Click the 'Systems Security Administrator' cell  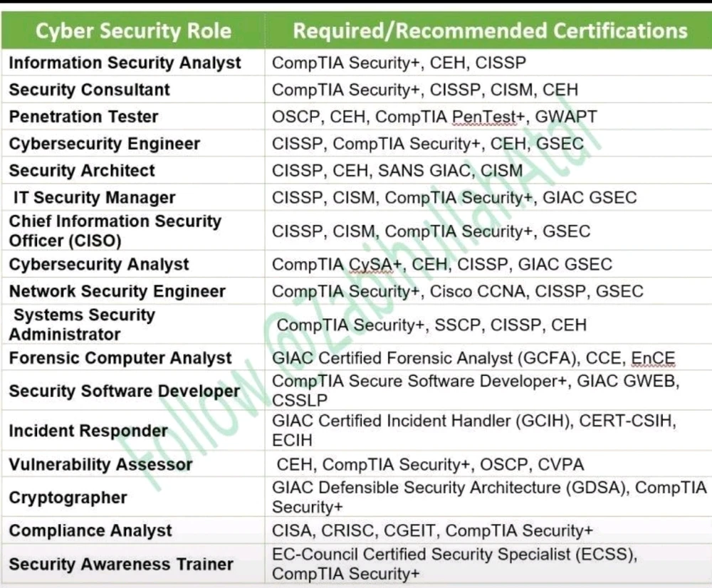point(133,324)
